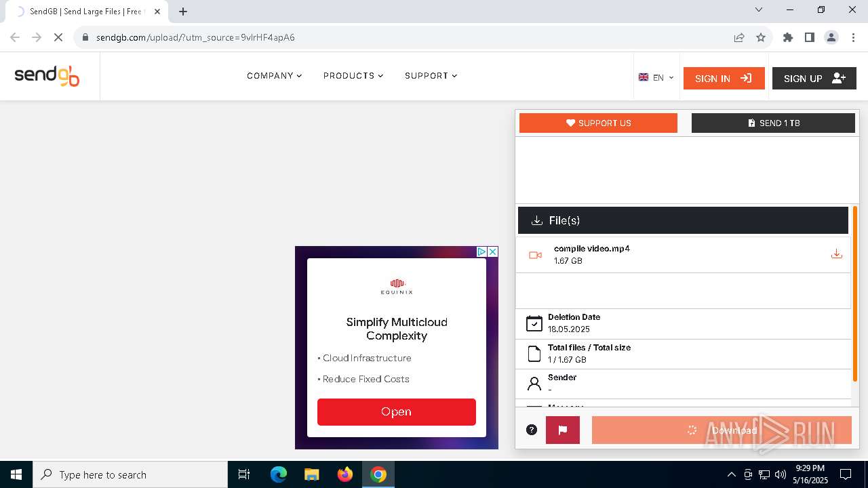Screen dimensions: 868x488
Task: Open File Explorer from the taskbar
Action: pyautogui.click(x=311, y=474)
